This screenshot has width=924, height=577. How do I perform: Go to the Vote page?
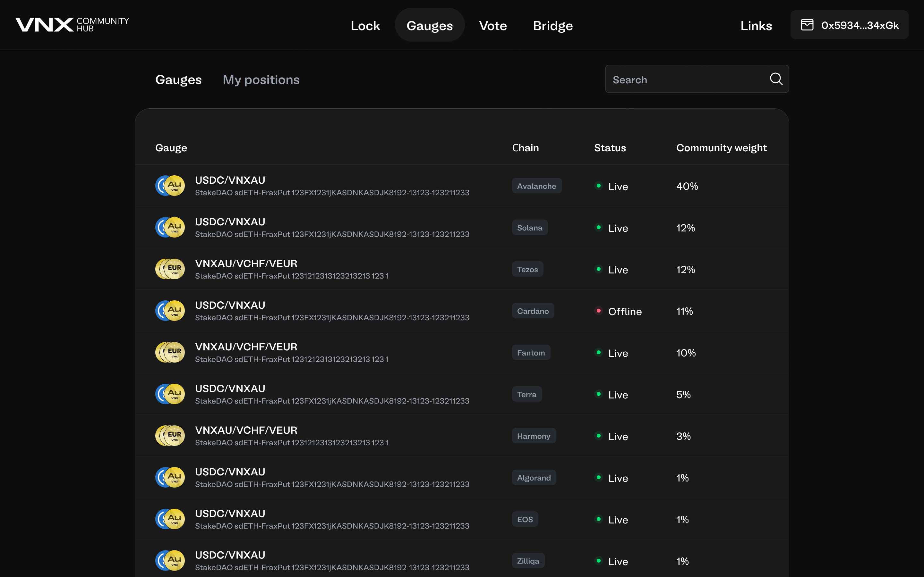pyautogui.click(x=492, y=26)
